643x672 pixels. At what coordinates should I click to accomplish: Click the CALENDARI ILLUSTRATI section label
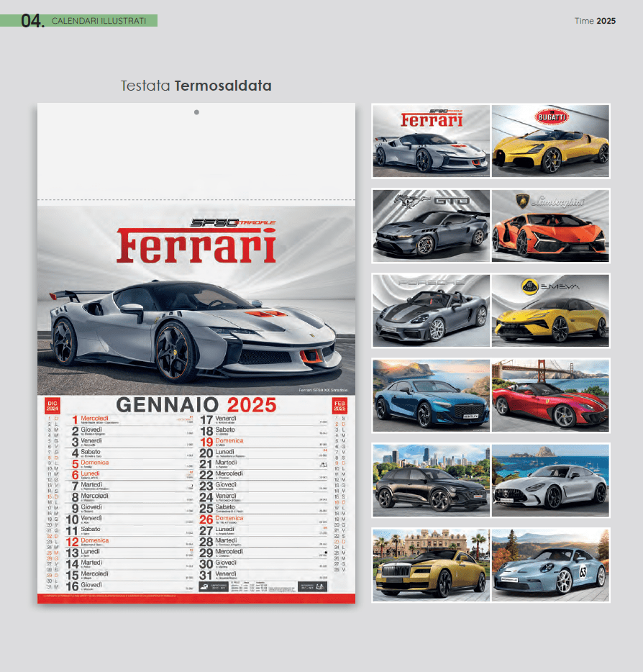99,21
